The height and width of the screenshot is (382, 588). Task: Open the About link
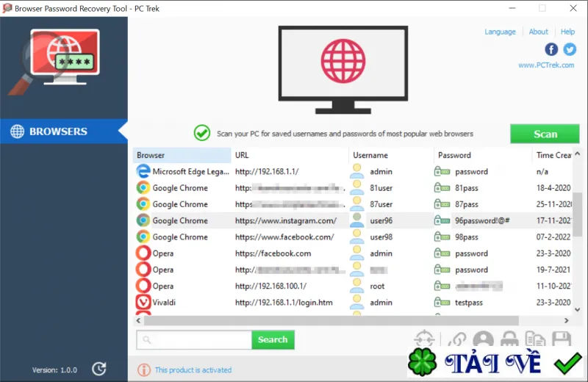tap(538, 32)
